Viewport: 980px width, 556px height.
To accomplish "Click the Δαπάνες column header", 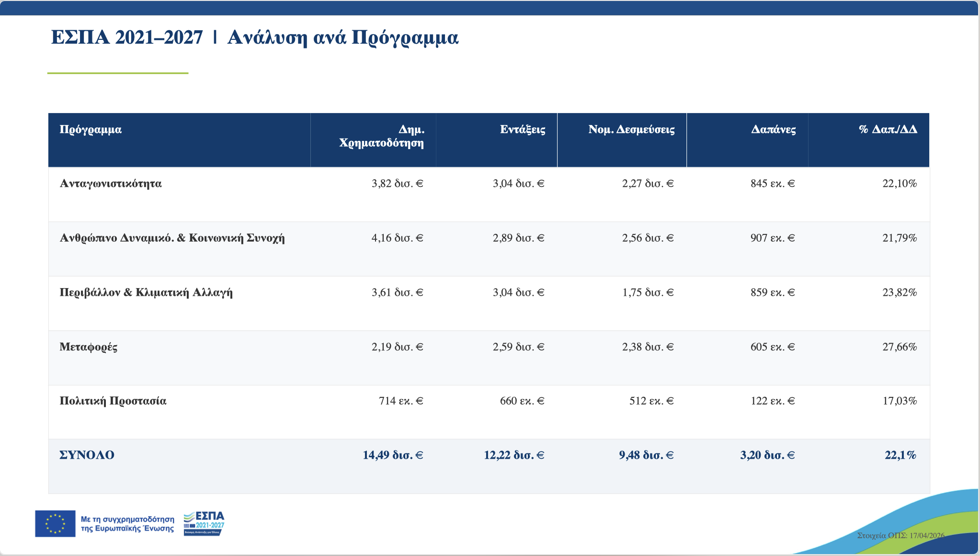I will (x=773, y=129).
